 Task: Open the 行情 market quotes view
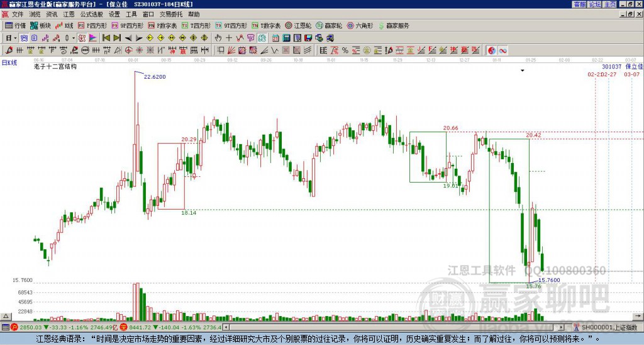pyautogui.click(x=15, y=25)
